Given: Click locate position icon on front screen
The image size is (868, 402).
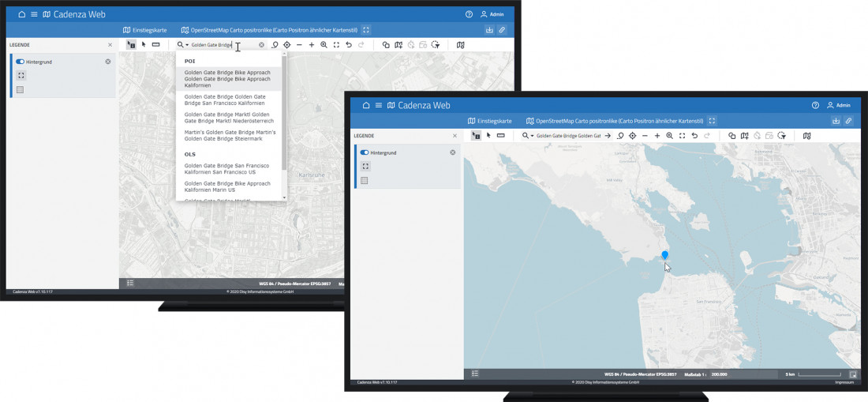Looking at the screenshot, I should [x=632, y=136].
